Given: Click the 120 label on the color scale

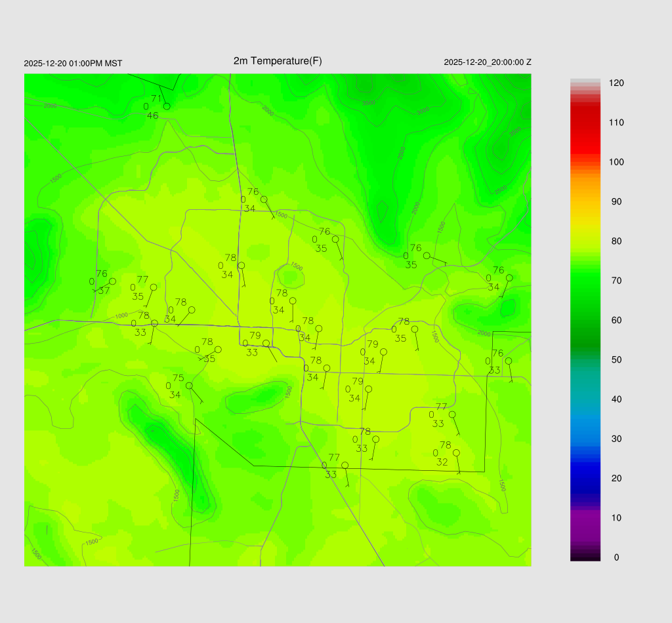Looking at the screenshot, I should click(616, 83).
